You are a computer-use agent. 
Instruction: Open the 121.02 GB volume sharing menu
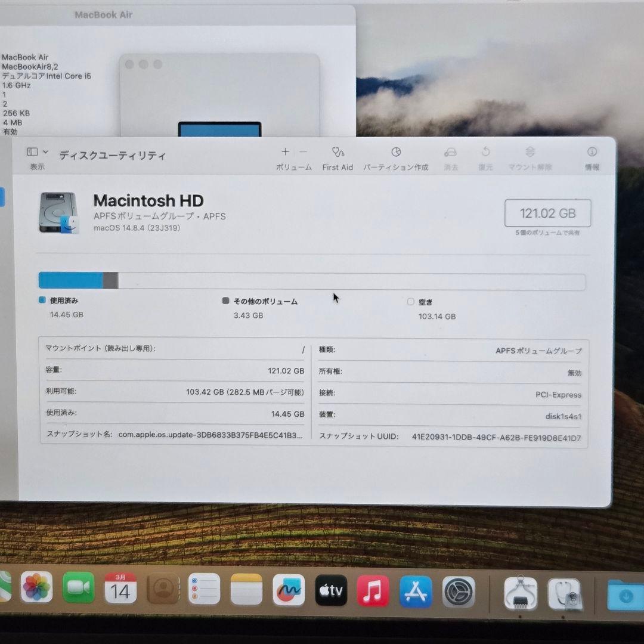coord(547,213)
